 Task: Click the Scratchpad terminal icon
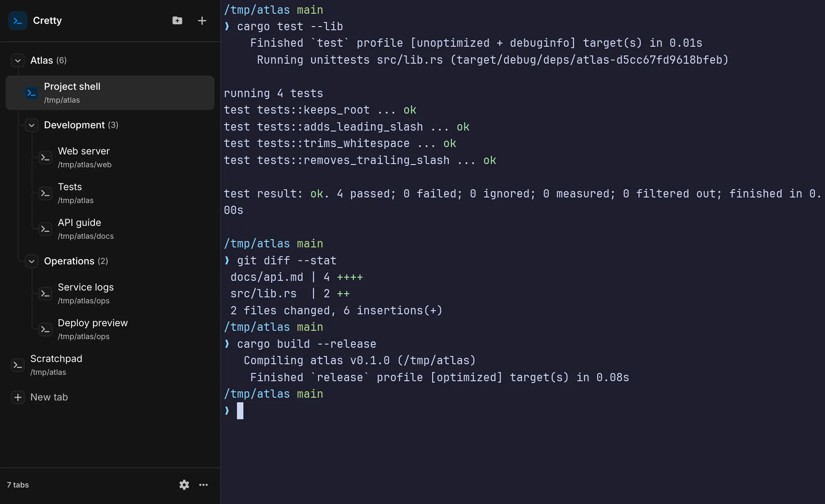pos(18,365)
